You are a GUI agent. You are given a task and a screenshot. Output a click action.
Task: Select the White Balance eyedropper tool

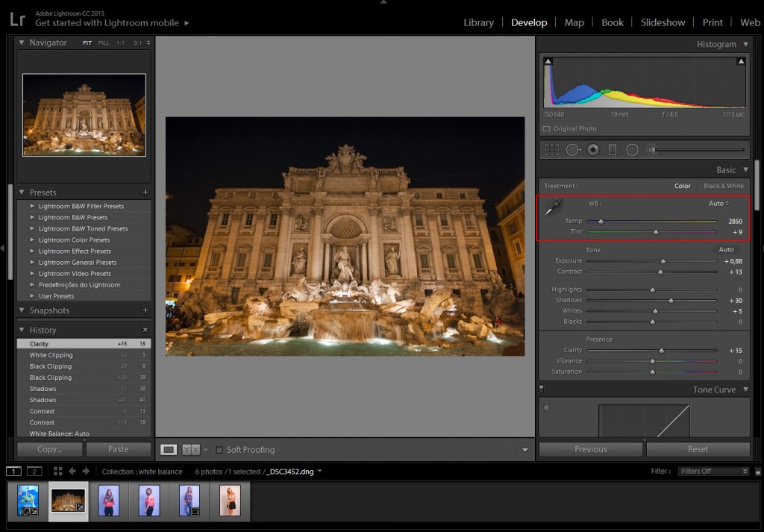[553, 207]
